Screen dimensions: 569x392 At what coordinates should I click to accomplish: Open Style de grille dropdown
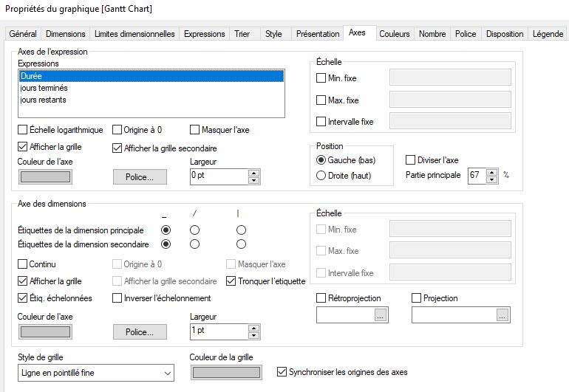[96, 373]
